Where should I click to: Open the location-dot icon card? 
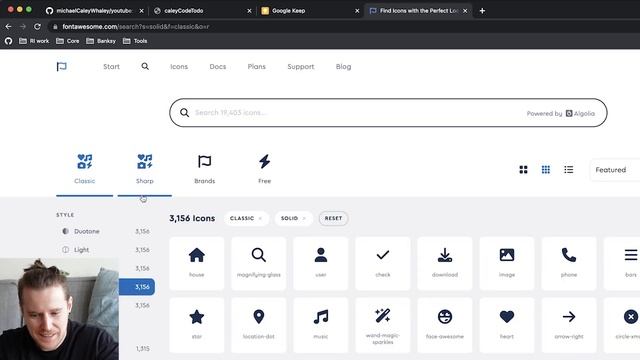259,325
